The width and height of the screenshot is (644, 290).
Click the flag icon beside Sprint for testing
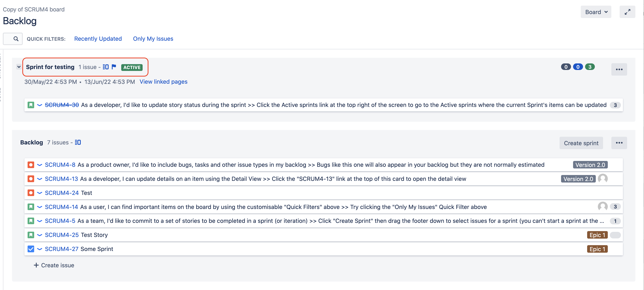114,67
